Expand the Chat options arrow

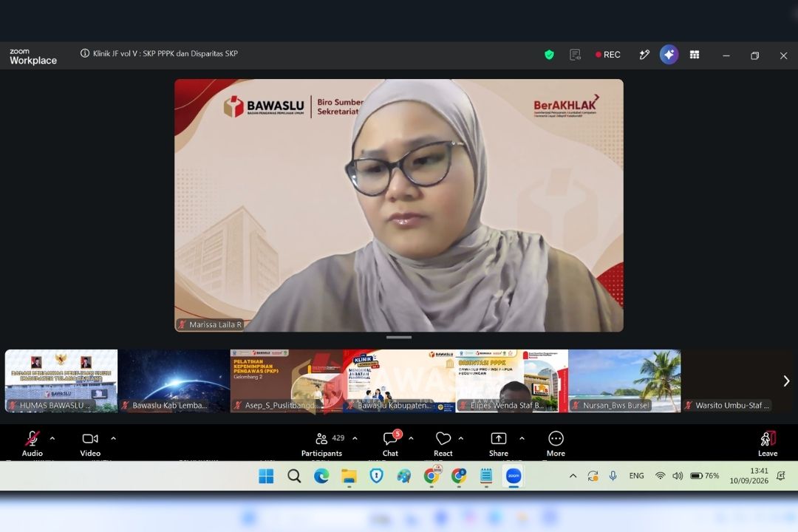coord(412,438)
